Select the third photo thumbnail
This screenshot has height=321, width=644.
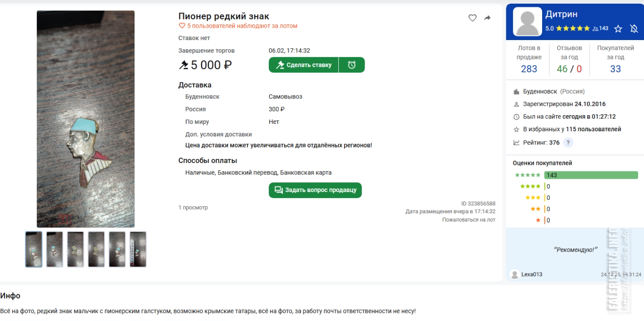tap(76, 249)
